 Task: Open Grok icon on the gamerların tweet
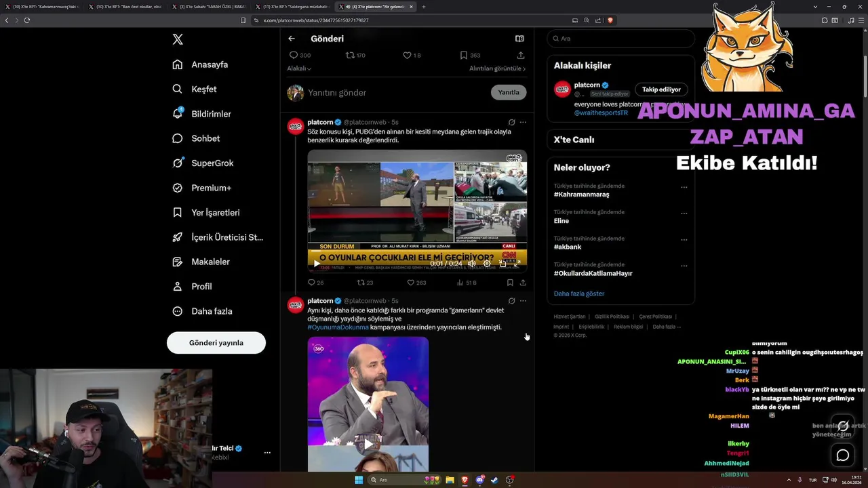[x=511, y=301]
